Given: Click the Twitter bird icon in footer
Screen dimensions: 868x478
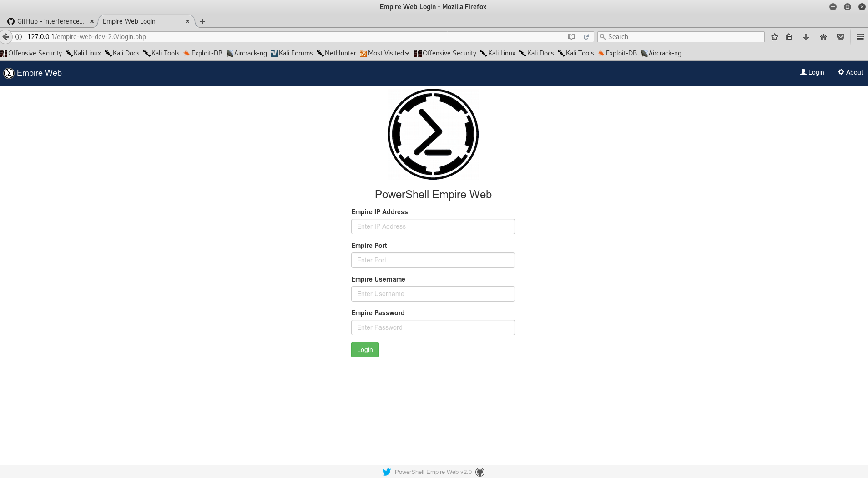Looking at the screenshot, I should tap(386, 472).
